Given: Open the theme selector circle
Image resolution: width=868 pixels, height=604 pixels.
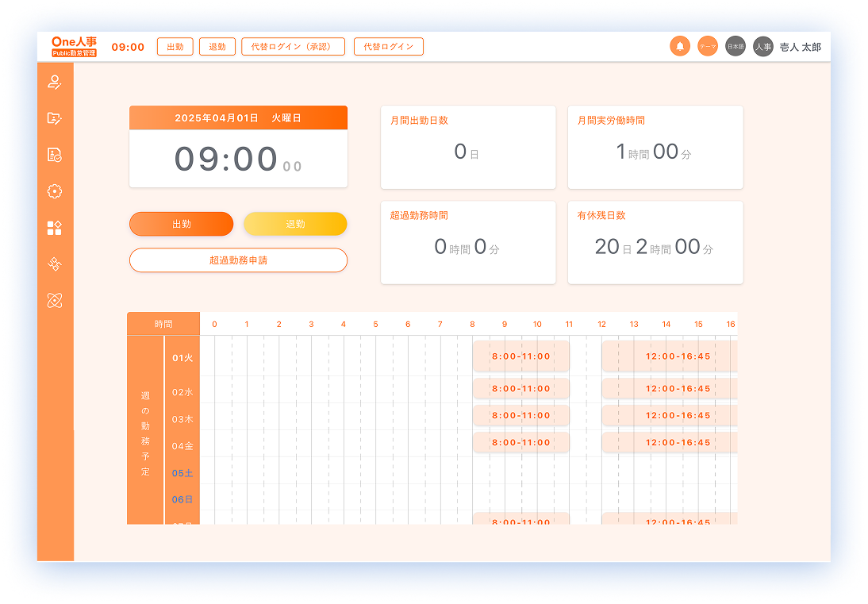Looking at the screenshot, I should click(x=708, y=47).
